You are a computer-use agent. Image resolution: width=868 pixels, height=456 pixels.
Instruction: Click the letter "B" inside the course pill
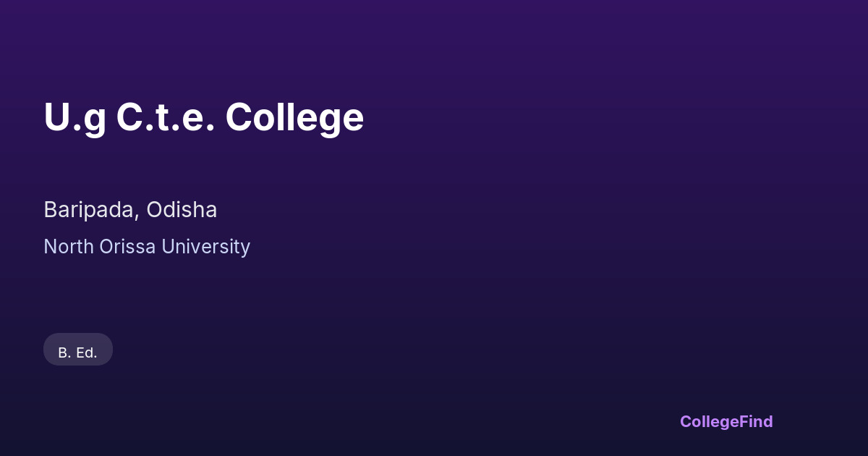pos(63,352)
